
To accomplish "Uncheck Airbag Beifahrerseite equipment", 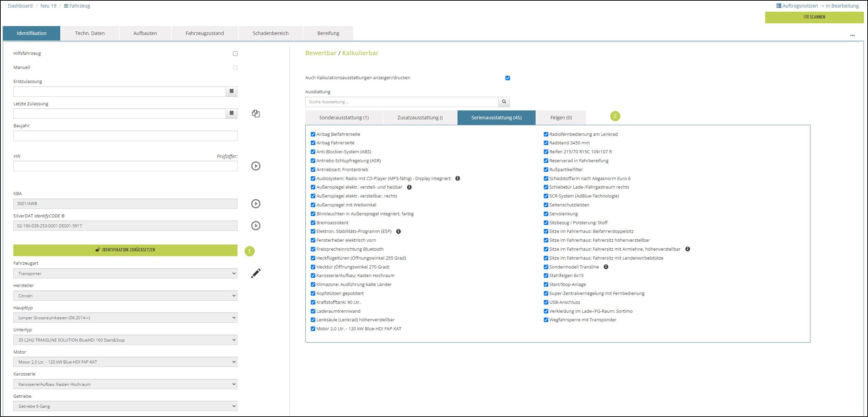I will pos(313,134).
